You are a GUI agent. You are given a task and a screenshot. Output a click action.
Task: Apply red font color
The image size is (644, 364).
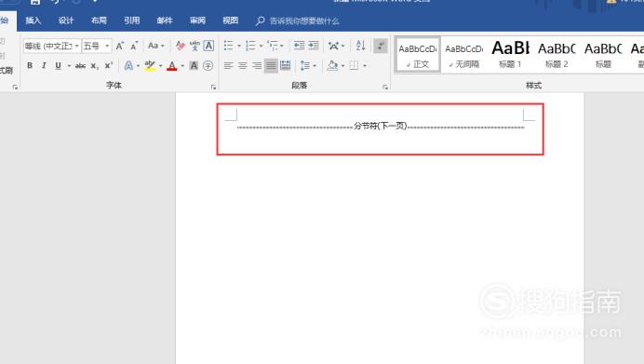click(x=172, y=65)
